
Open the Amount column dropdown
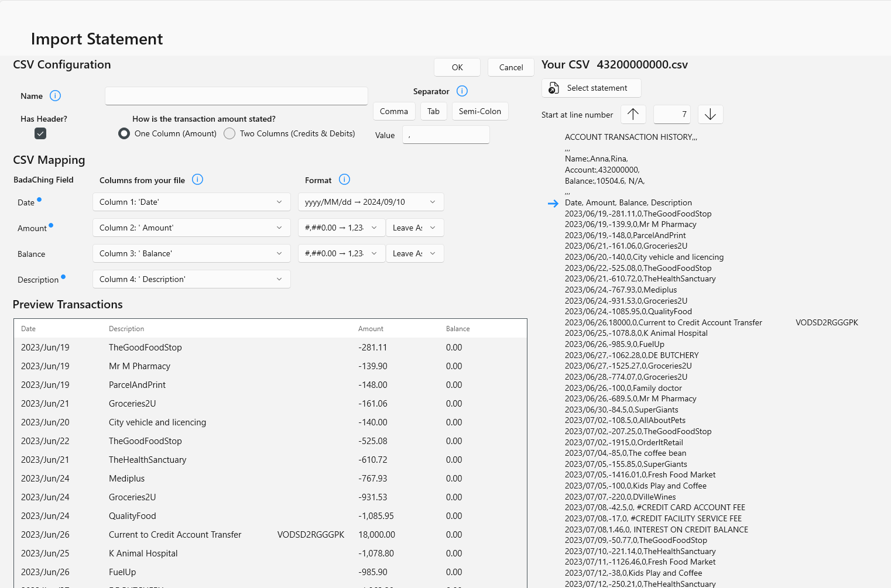191,228
